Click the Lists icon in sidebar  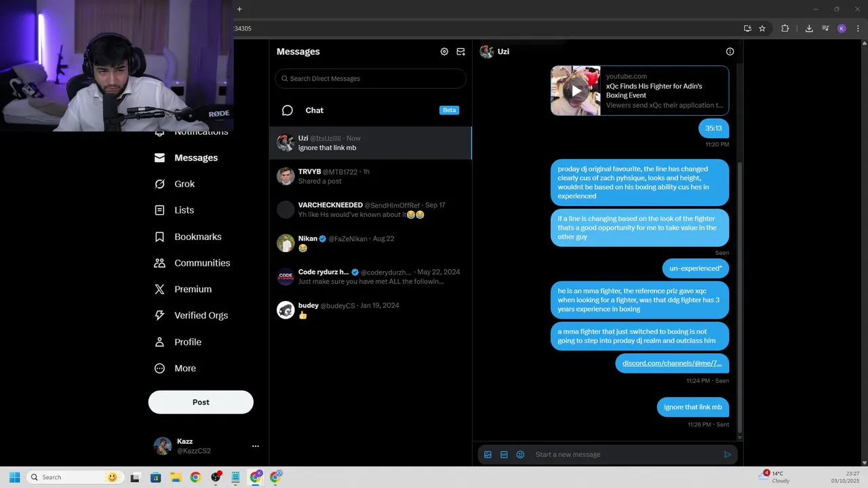point(159,210)
